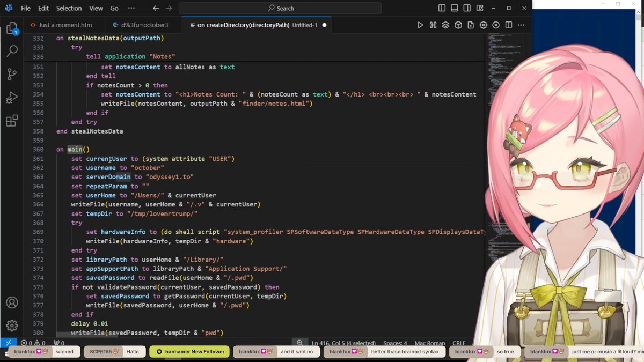Jump to sticky line on stealNotesData(outputPath)
This screenshot has height=362, width=644.
[110, 38]
